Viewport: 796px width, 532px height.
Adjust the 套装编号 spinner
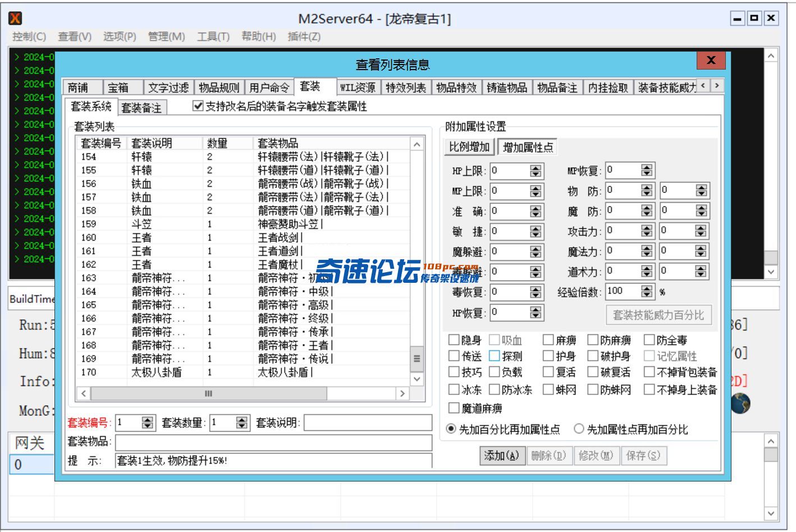click(x=148, y=423)
